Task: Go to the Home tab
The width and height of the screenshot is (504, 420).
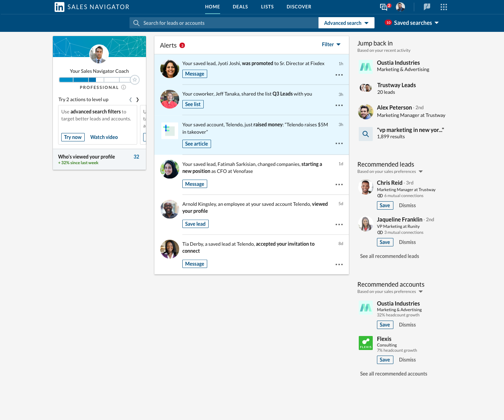Action: click(x=212, y=7)
